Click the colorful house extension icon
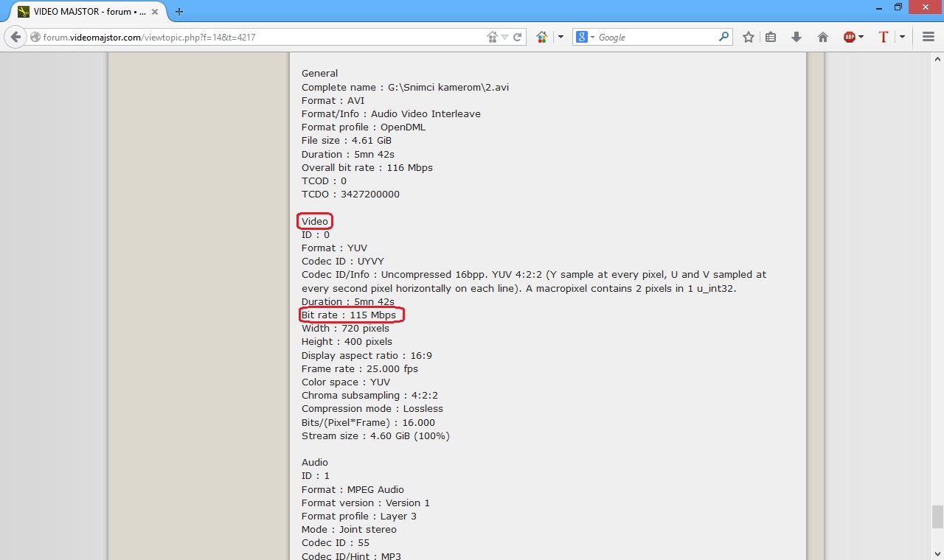The image size is (944, 560). tap(542, 37)
